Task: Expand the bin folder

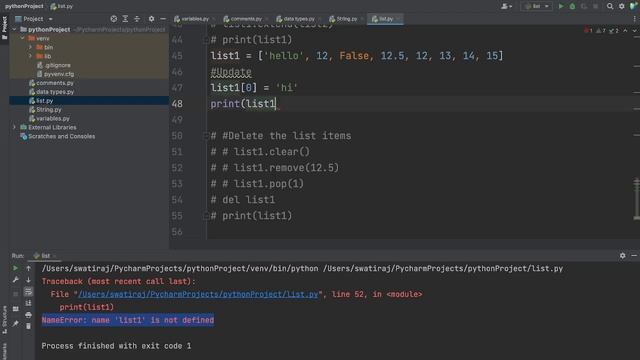Action: click(x=31, y=47)
